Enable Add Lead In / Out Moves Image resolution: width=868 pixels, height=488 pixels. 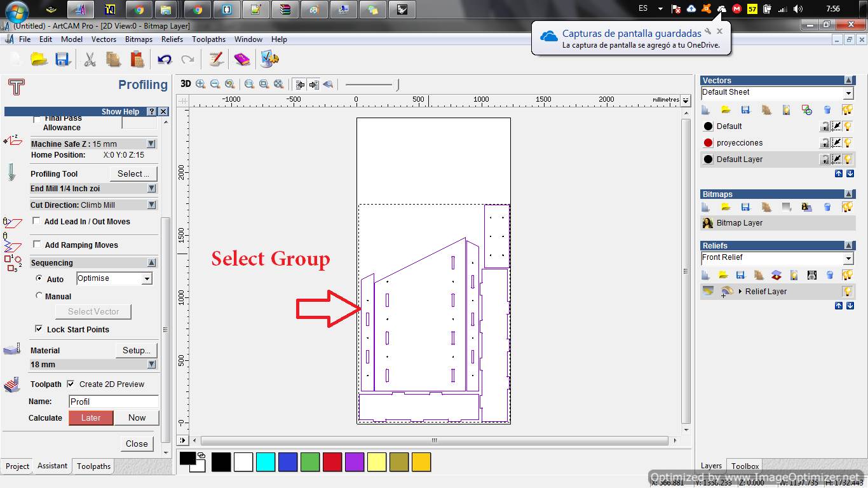pyautogui.click(x=36, y=221)
